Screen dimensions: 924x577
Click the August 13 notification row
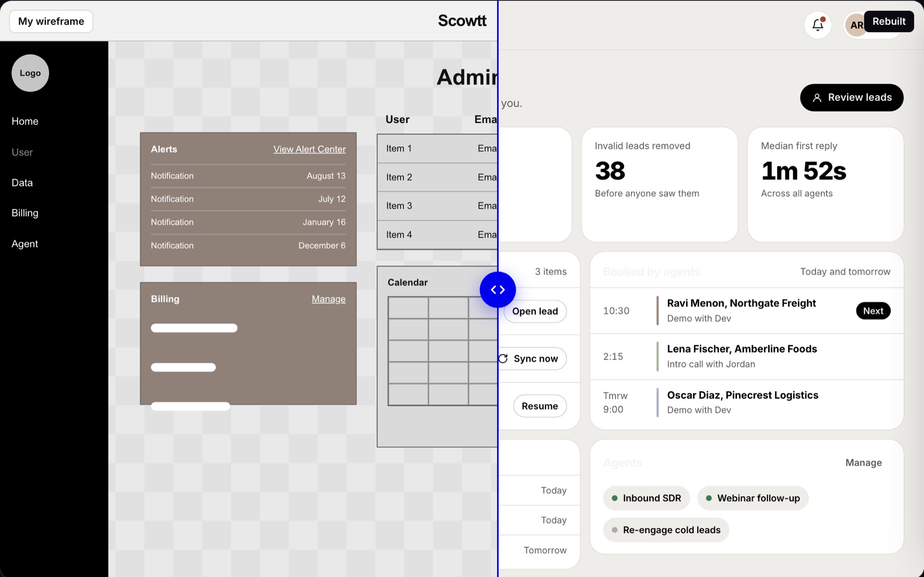tap(248, 176)
